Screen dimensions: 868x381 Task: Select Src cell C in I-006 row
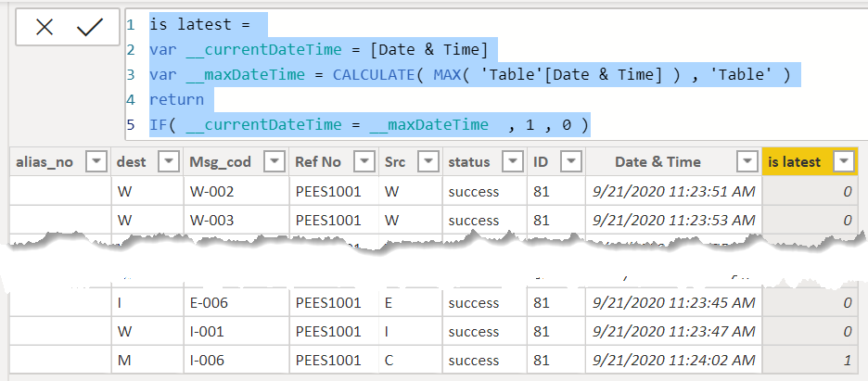click(410, 360)
